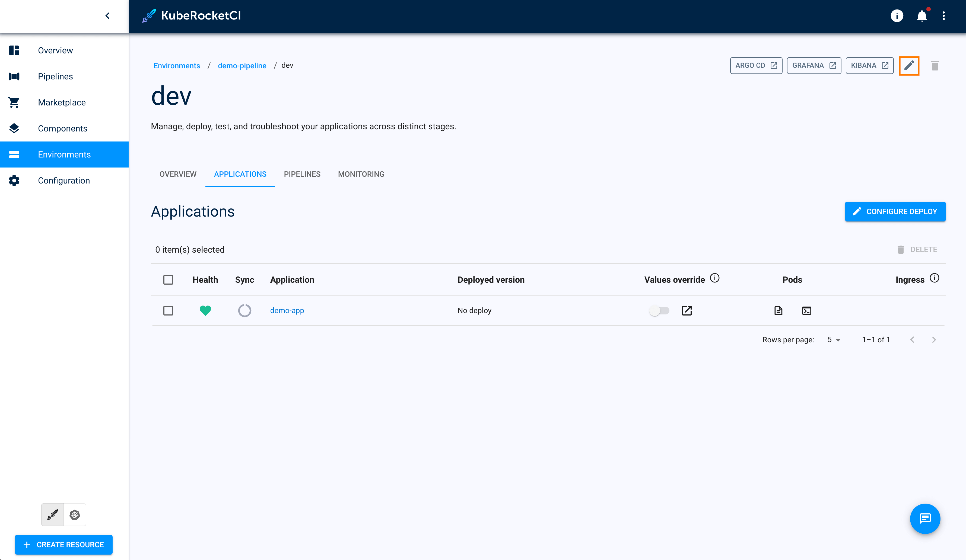Viewport: 966px width, 560px height.
Task: Select the checkbox for demo-app row
Action: pos(168,310)
